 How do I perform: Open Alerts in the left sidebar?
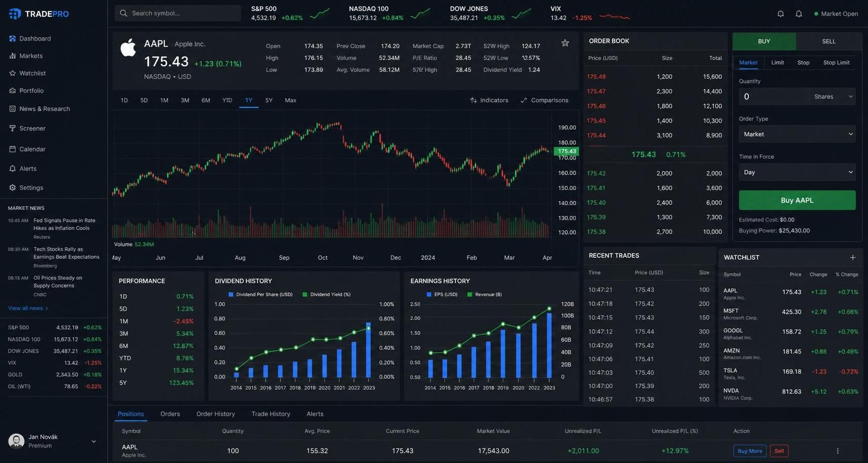click(23, 168)
